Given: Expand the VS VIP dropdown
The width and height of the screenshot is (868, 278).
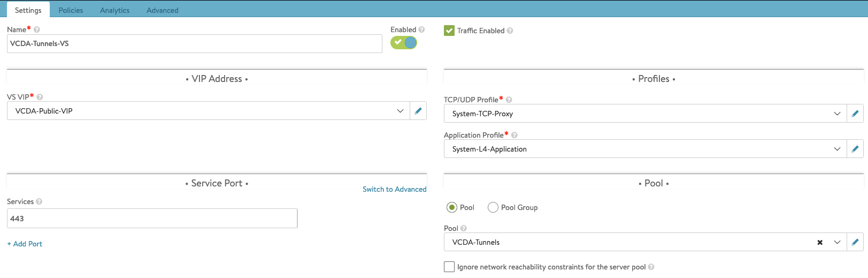Looking at the screenshot, I should coord(400,111).
